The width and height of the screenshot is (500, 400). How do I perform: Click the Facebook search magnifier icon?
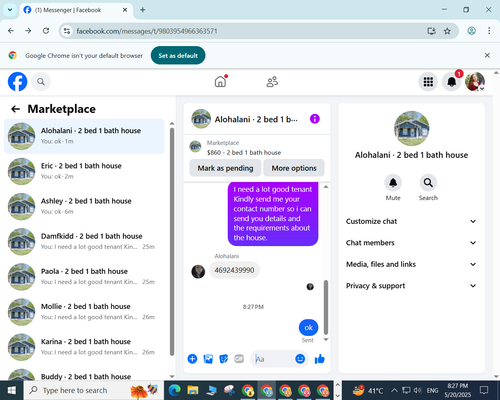41,82
